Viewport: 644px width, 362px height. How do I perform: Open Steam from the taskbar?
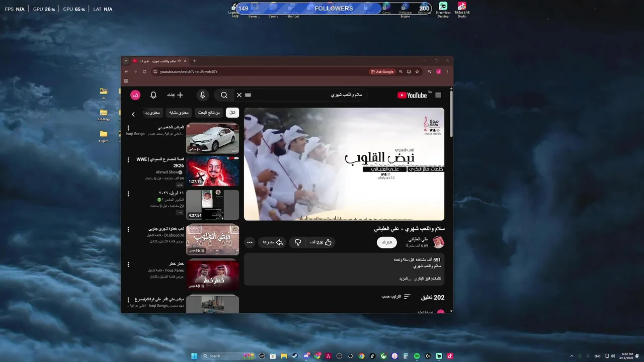(x=295, y=356)
